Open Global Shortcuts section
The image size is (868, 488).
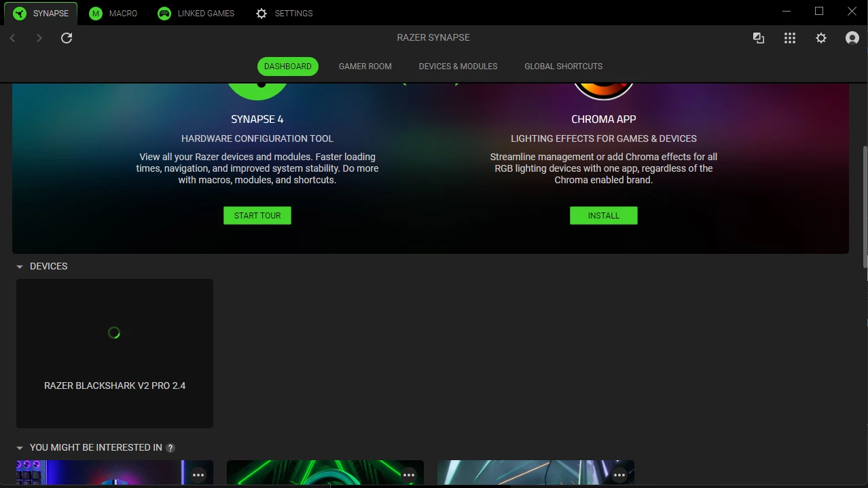pyautogui.click(x=564, y=67)
